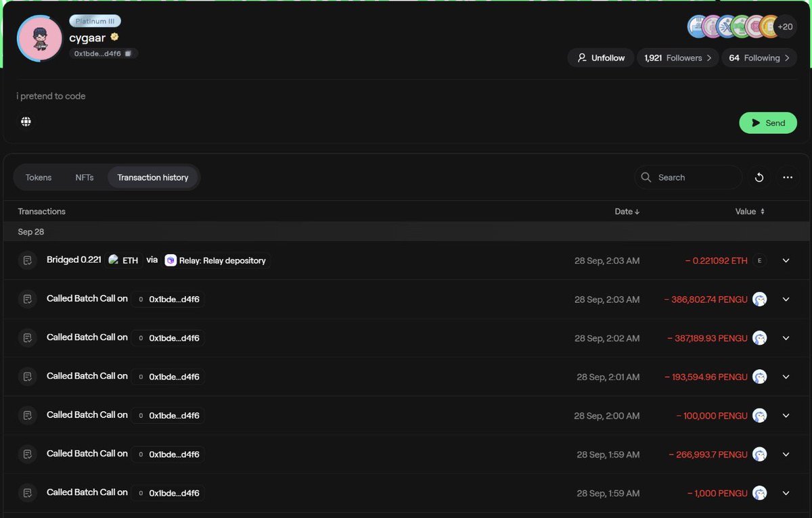Open the 64 Following list
Image resolution: width=812 pixels, height=518 pixels.
pos(759,58)
